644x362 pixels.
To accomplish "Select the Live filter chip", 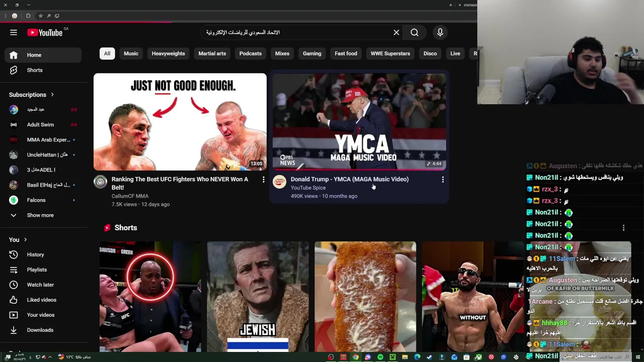I will (455, 53).
